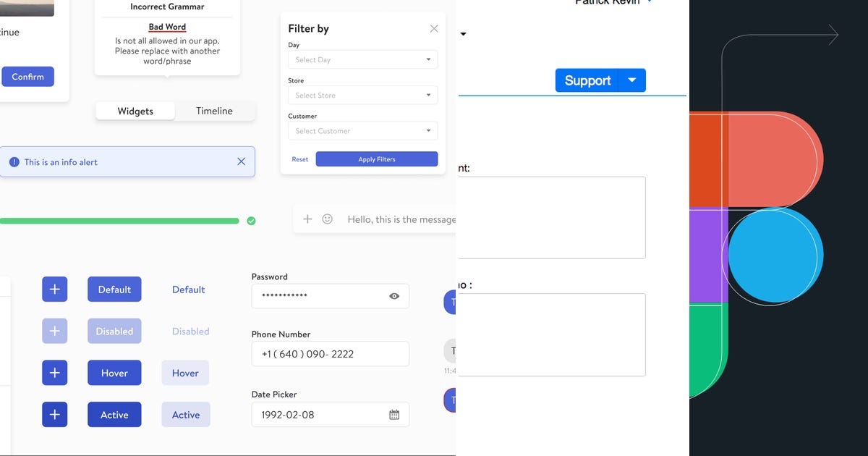Image resolution: width=868 pixels, height=456 pixels.
Task: Click the green progress bar
Action: tap(119, 221)
